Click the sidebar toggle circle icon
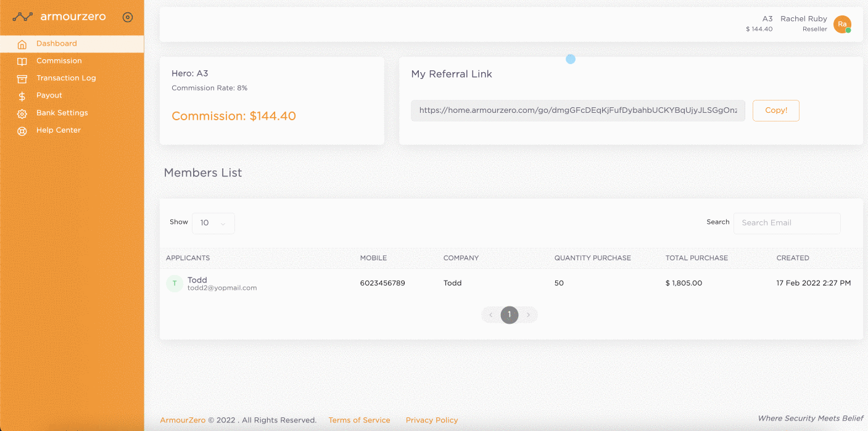This screenshot has width=868, height=431. [128, 17]
